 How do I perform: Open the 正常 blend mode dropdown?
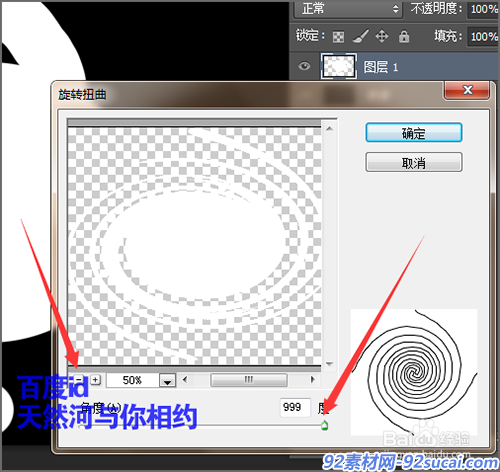pyautogui.click(x=348, y=9)
